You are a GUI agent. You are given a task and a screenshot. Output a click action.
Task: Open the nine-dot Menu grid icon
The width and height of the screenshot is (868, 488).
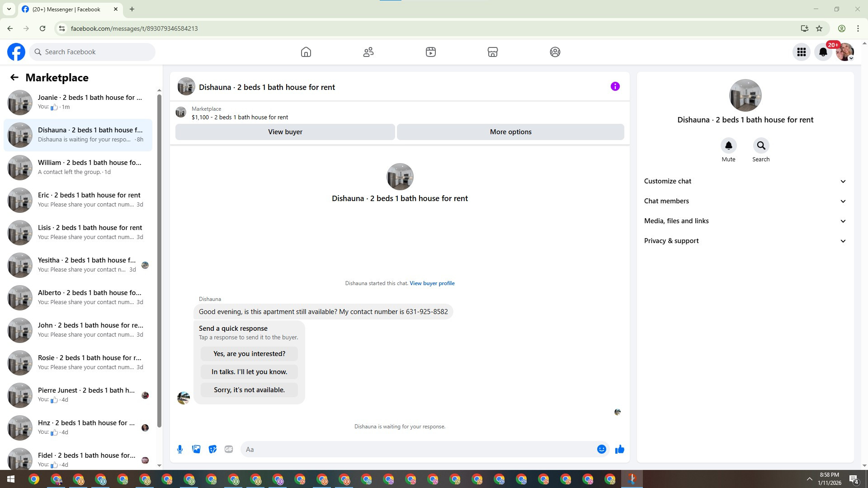coord(802,52)
